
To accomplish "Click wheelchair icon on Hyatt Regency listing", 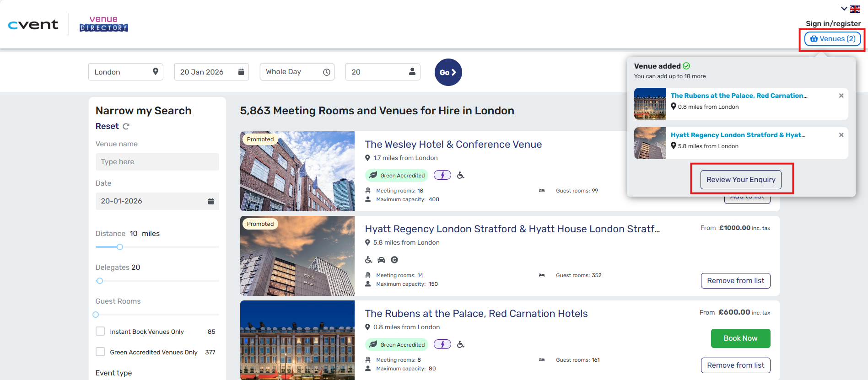I will [369, 260].
